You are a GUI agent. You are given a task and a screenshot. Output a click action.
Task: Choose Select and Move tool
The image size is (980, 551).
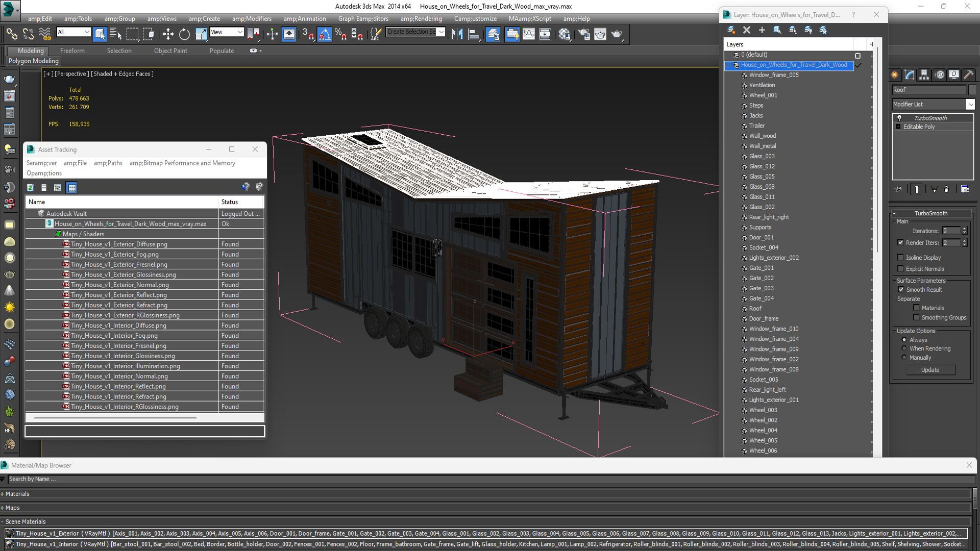[167, 34]
